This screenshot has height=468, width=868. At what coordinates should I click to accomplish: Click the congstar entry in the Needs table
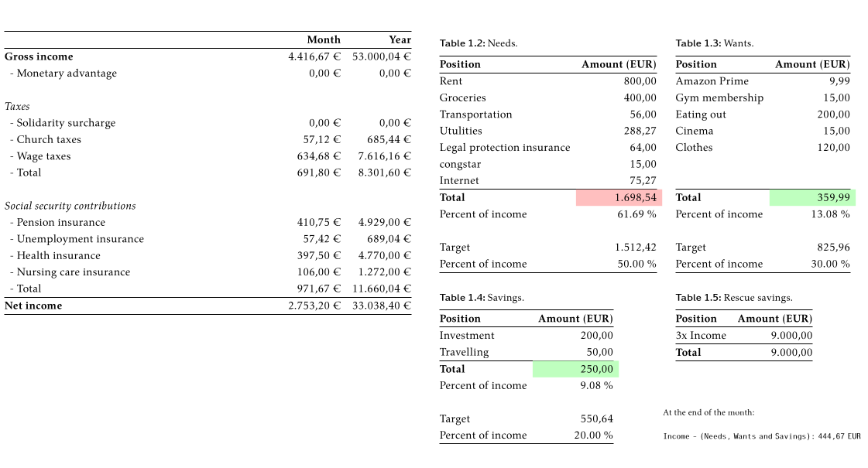click(x=461, y=164)
